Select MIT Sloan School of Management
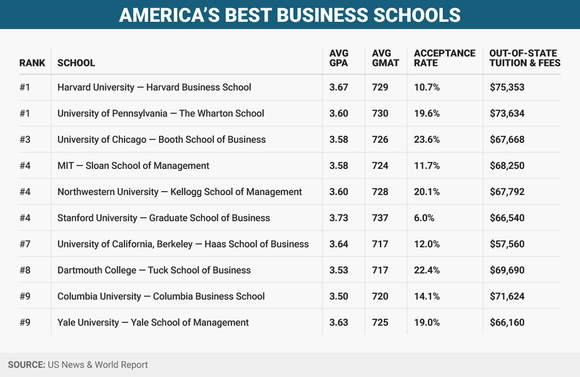580x377 pixels. point(133,166)
